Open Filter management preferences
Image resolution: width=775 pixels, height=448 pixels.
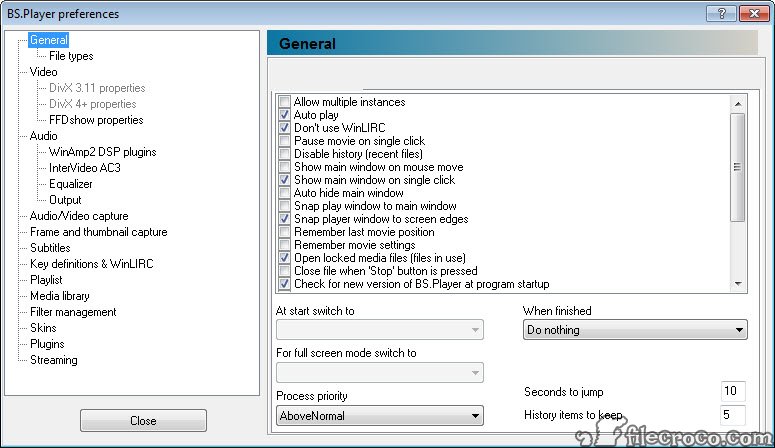pos(73,312)
